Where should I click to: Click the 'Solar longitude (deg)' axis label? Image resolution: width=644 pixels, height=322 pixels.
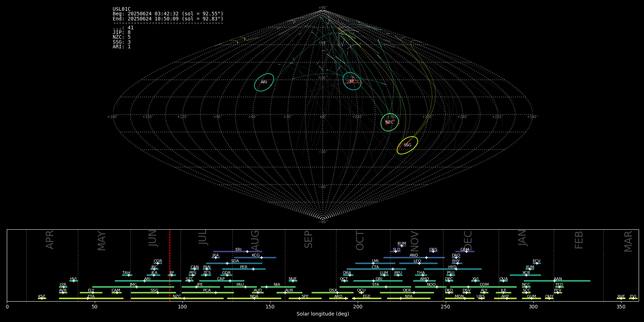coord(323,314)
